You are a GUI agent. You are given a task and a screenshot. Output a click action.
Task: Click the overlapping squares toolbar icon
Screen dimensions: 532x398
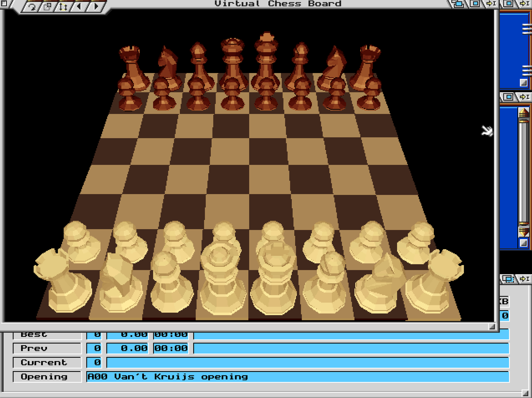pos(48,6)
